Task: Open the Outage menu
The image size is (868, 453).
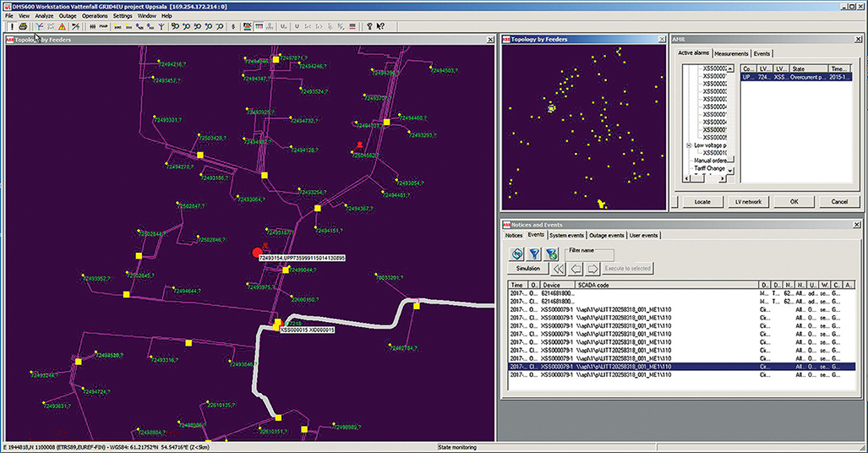Action: pos(68,16)
